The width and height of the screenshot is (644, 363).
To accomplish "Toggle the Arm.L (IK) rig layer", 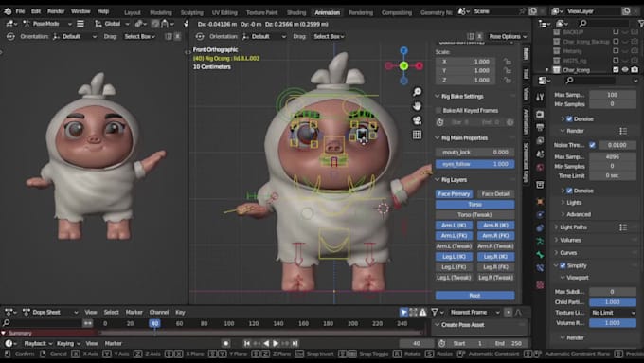I will click(x=454, y=226).
